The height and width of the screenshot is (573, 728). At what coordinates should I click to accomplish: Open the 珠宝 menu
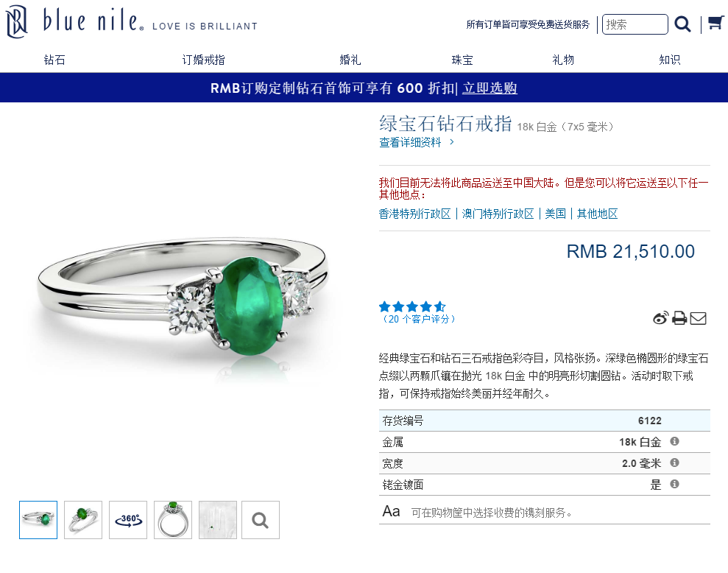coord(462,60)
